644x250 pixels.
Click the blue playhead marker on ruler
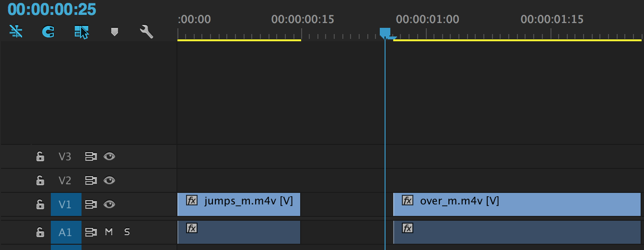(385, 33)
